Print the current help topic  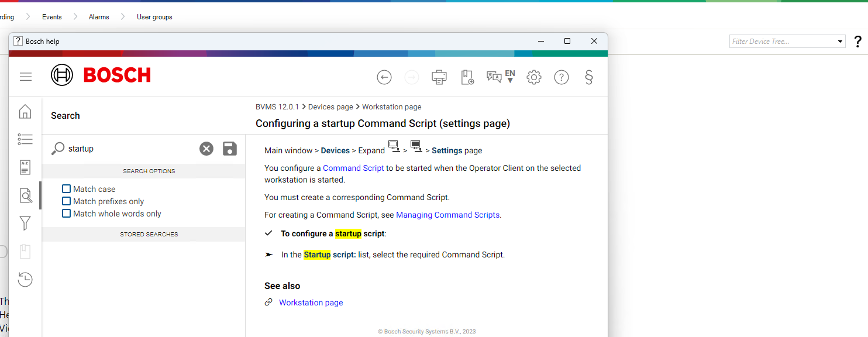pos(439,77)
